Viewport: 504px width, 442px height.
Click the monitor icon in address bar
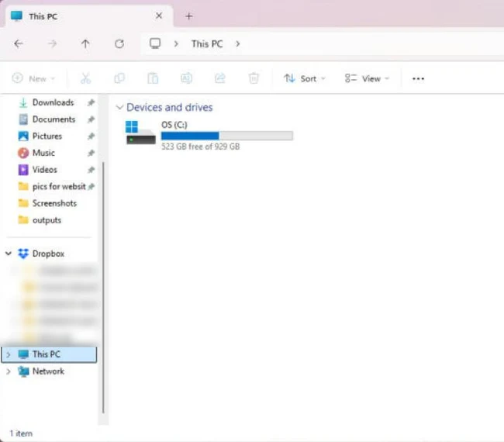tap(155, 43)
